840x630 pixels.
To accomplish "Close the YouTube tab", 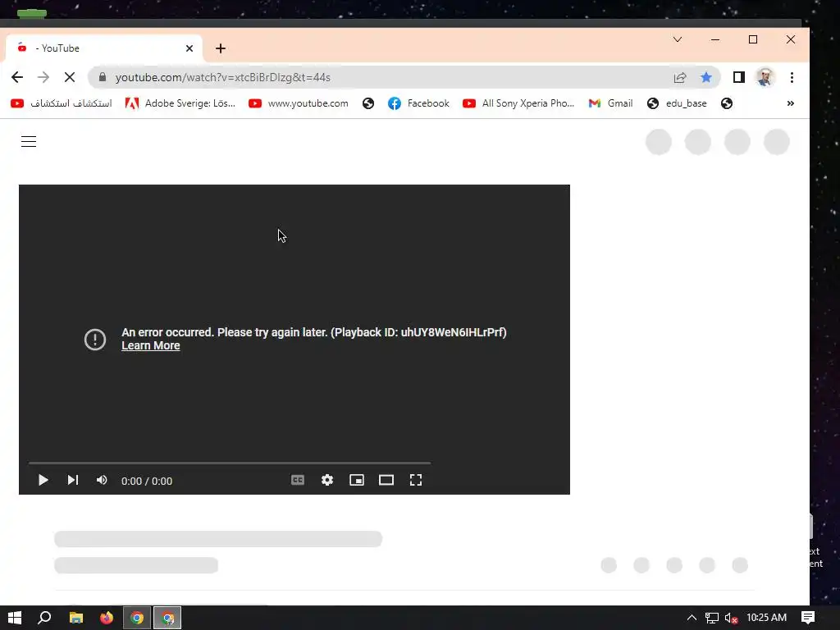I will pyautogui.click(x=189, y=48).
